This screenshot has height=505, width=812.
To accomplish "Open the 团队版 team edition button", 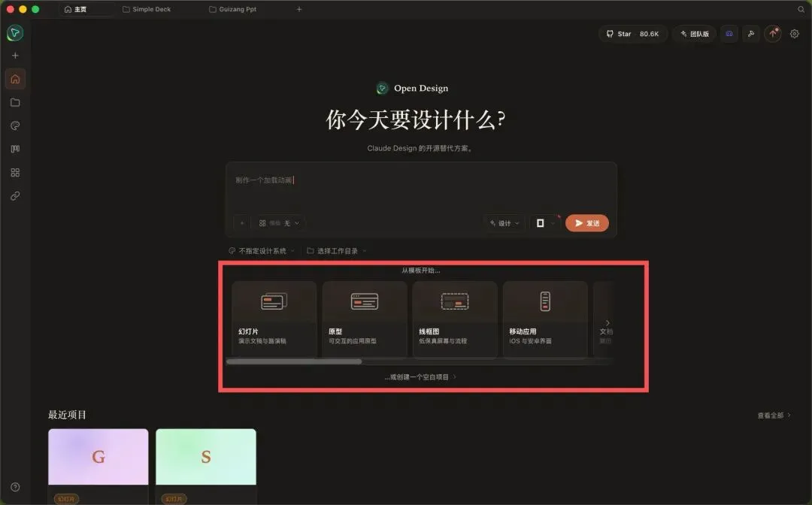I will (695, 34).
